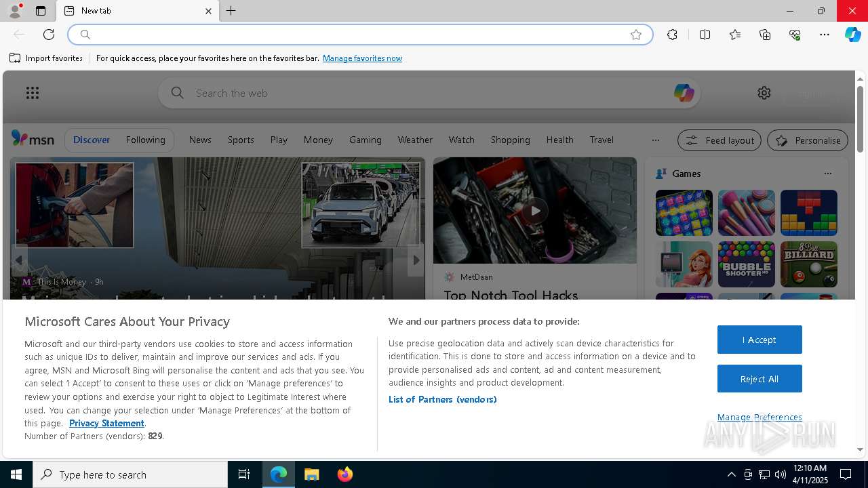Screen dimensions: 868x488
Task: Open page settings gear icon
Action: pos(764,93)
